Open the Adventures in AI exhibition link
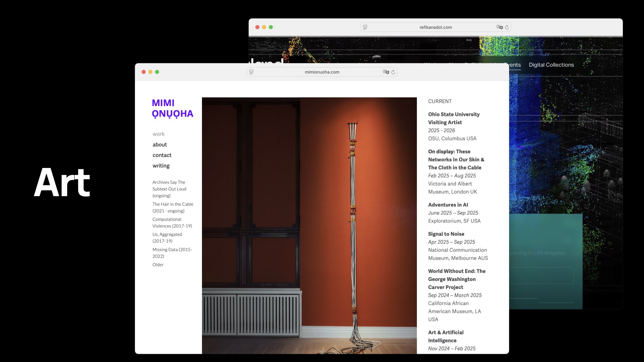Image resolution: width=644 pixels, height=362 pixels. [x=448, y=205]
